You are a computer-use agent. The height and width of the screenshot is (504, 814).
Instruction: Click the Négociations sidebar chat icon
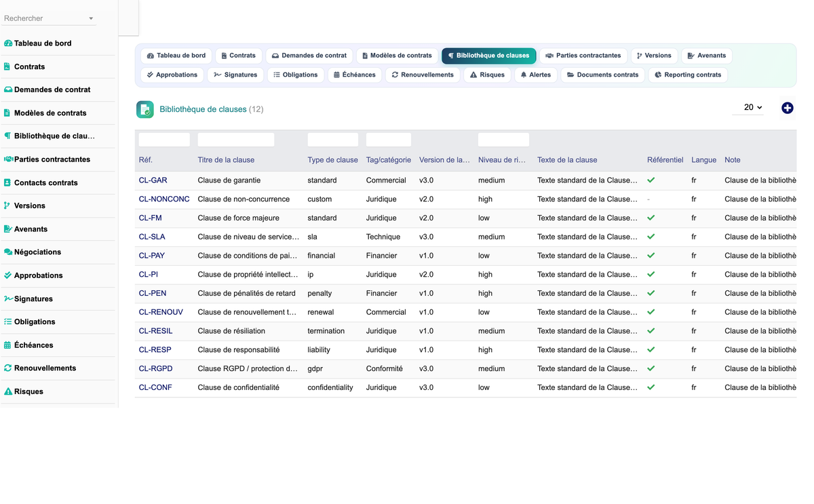click(8, 252)
